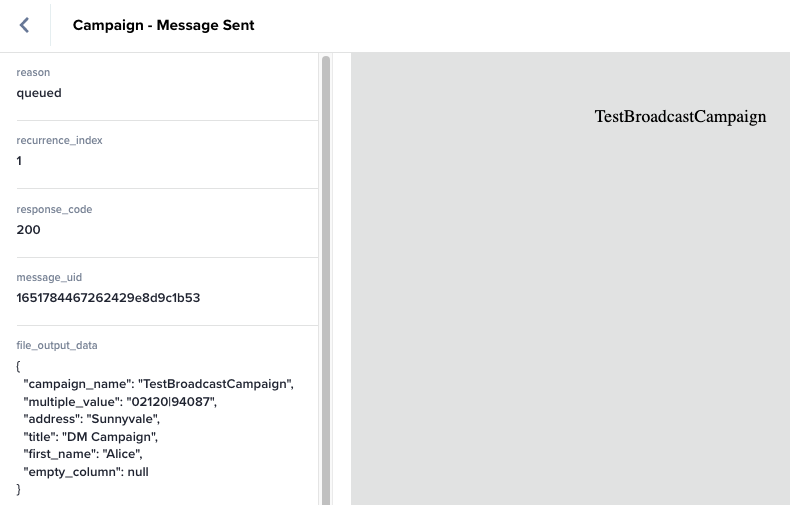Click the message_uid field label

coord(49,278)
